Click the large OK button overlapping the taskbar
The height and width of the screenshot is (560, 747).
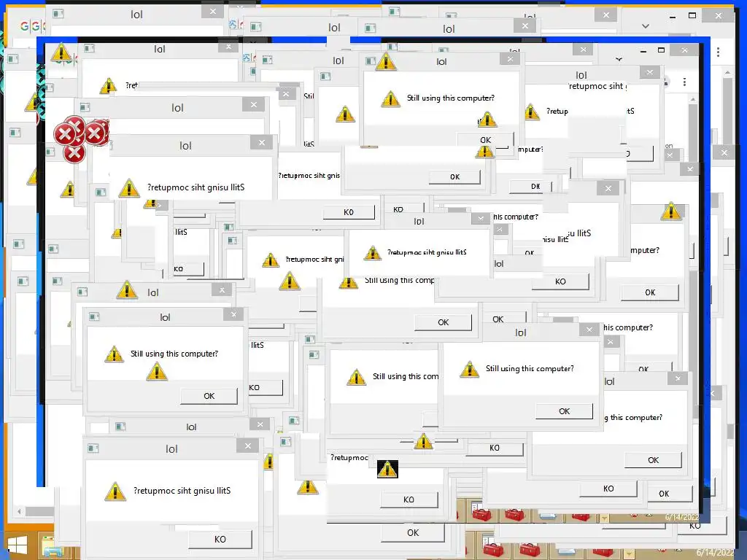(413, 532)
